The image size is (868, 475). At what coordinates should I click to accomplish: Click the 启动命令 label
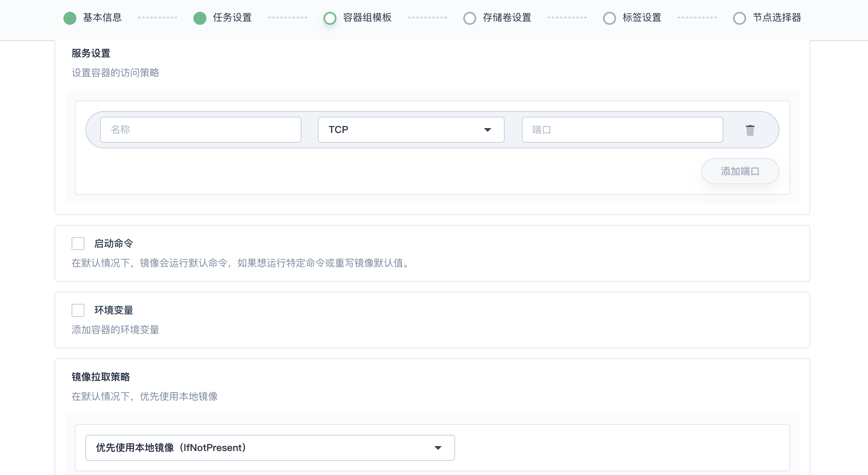114,244
